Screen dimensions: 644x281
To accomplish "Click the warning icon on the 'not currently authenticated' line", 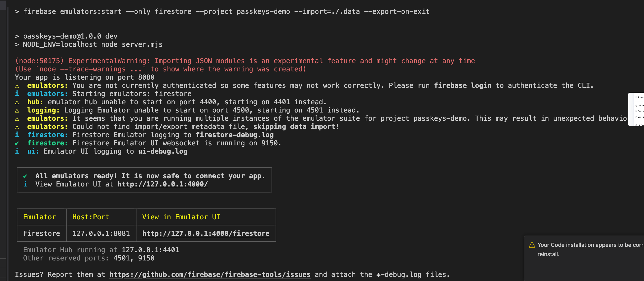I will coord(17,86).
